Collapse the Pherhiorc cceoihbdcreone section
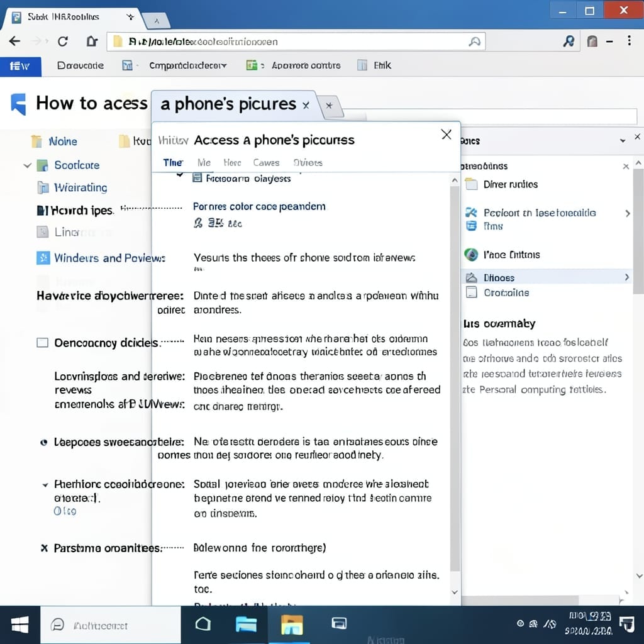The height and width of the screenshot is (644, 644). [x=45, y=485]
